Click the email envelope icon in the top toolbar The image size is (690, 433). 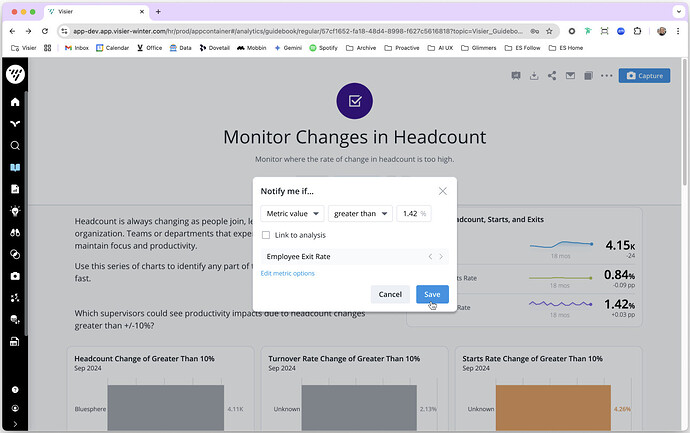(570, 76)
